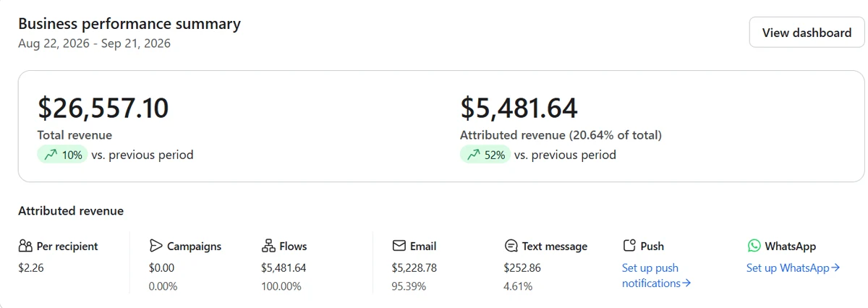Image resolution: width=868 pixels, height=308 pixels.
Task: Click the Push notification icon
Action: pyautogui.click(x=629, y=246)
